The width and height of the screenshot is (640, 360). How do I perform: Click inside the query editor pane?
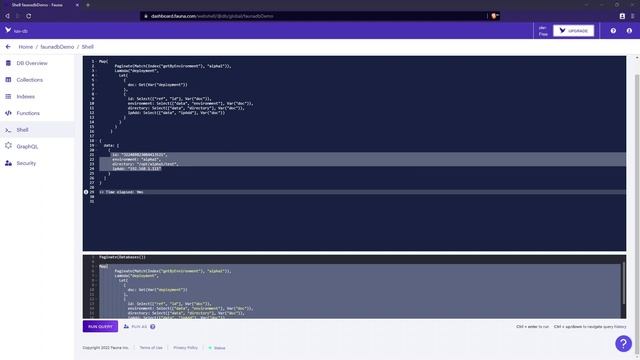[354, 287]
